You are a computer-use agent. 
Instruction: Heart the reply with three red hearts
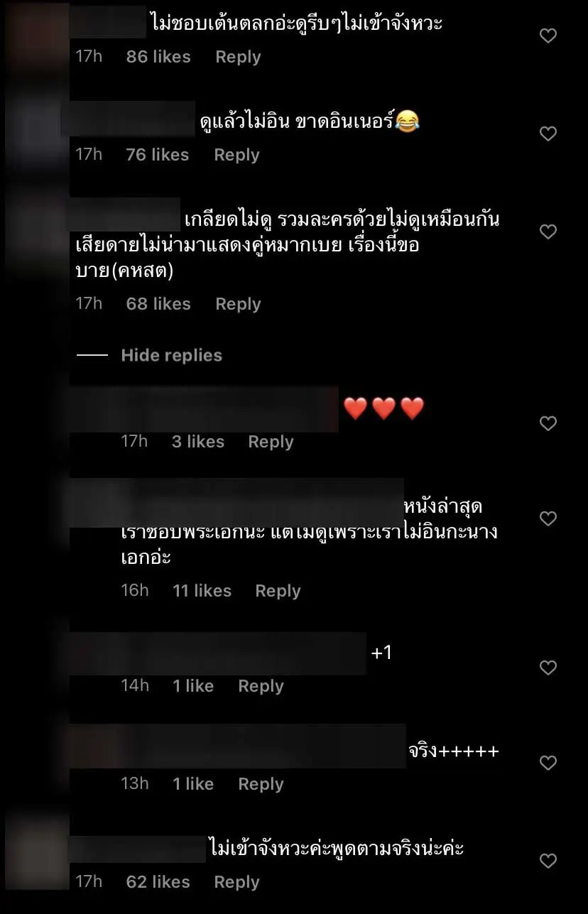pyautogui.click(x=548, y=423)
